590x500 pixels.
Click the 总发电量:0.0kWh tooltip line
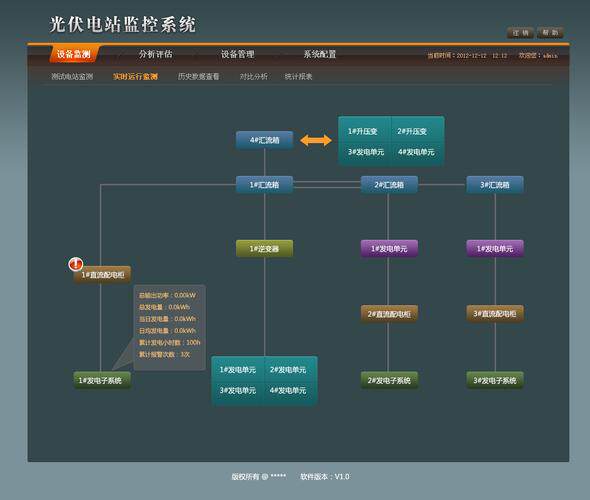click(164, 307)
